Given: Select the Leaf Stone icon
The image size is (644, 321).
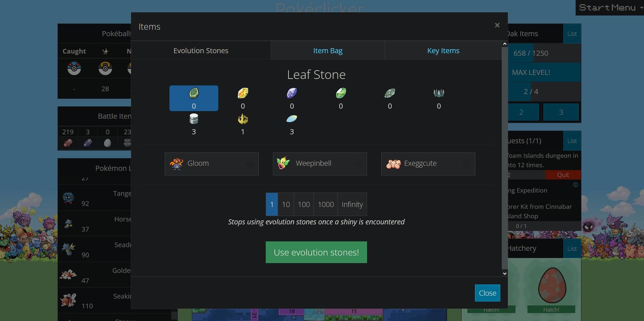Looking at the screenshot, I should tap(194, 94).
